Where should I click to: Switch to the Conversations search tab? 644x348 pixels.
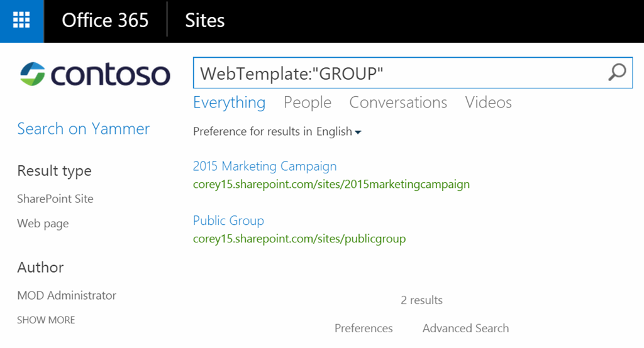coord(398,102)
